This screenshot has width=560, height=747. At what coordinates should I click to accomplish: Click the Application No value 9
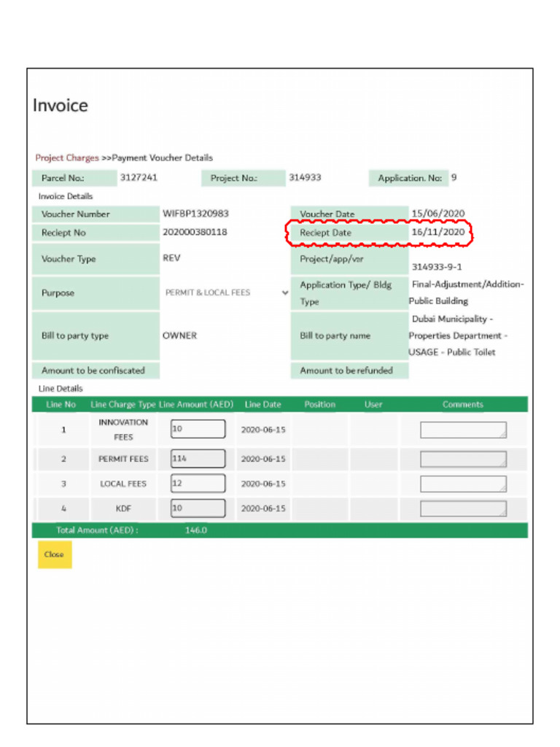[x=454, y=177]
